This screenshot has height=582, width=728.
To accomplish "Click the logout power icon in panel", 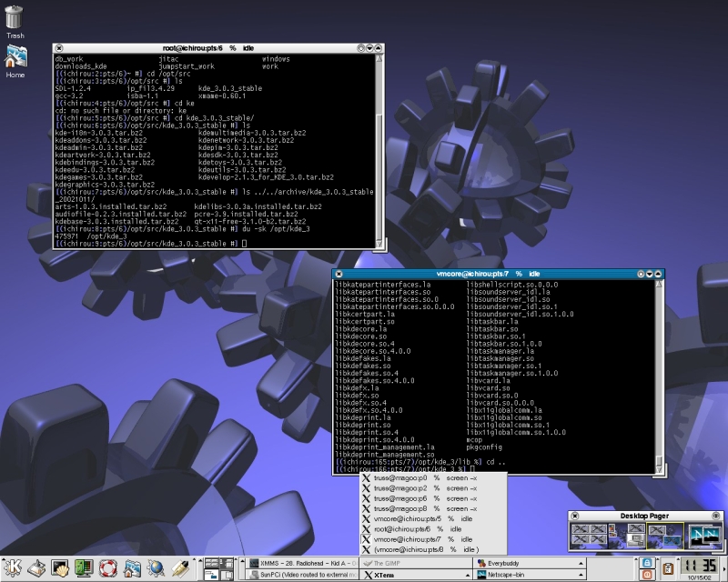I will tap(647, 575).
